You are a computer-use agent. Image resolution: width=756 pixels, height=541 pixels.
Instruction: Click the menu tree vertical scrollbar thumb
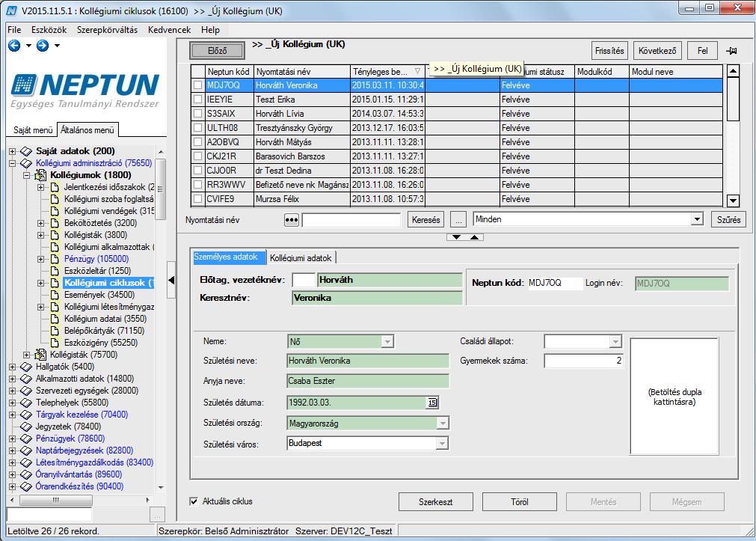[161, 189]
